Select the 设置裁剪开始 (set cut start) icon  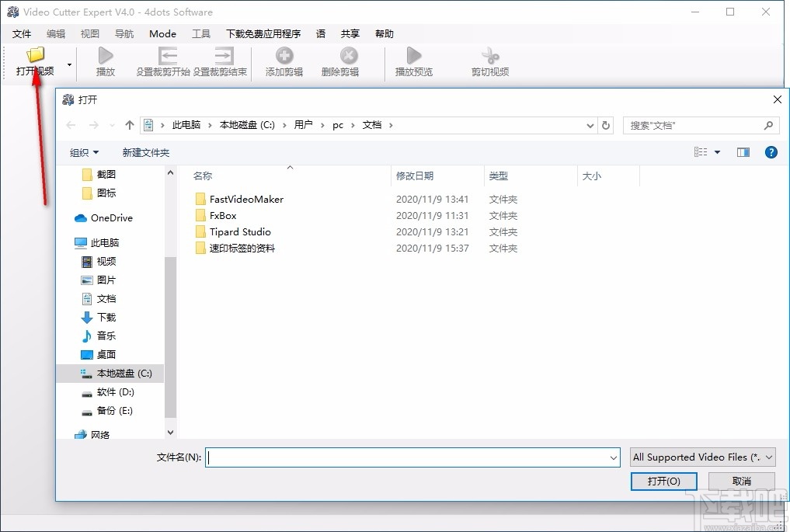(x=168, y=56)
